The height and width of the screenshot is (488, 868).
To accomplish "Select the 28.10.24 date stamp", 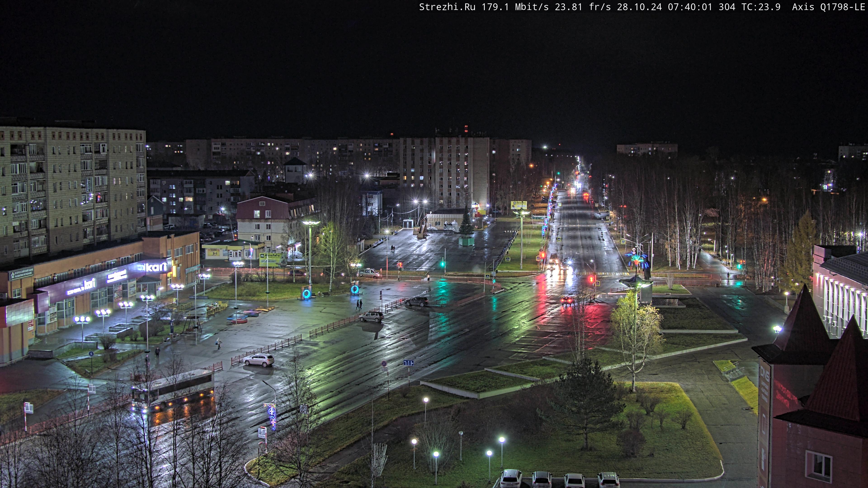I will [639, 7].
